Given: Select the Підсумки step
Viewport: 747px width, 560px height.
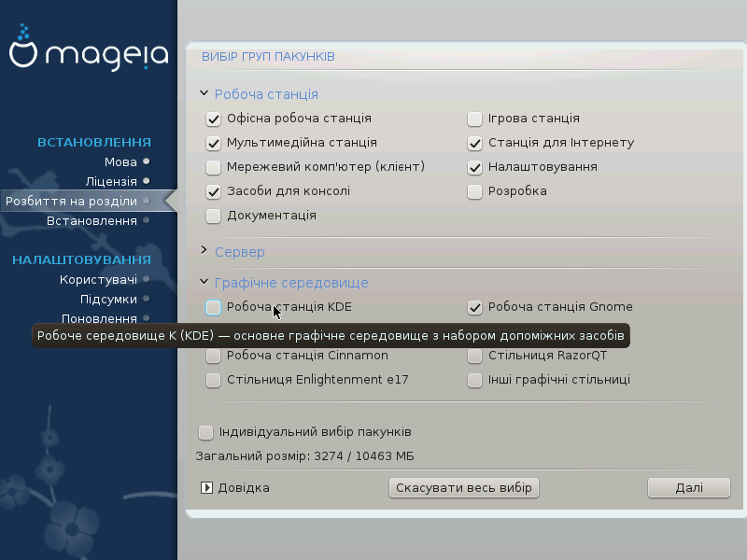Looking at the screenshot, I should tap(108, 300).
